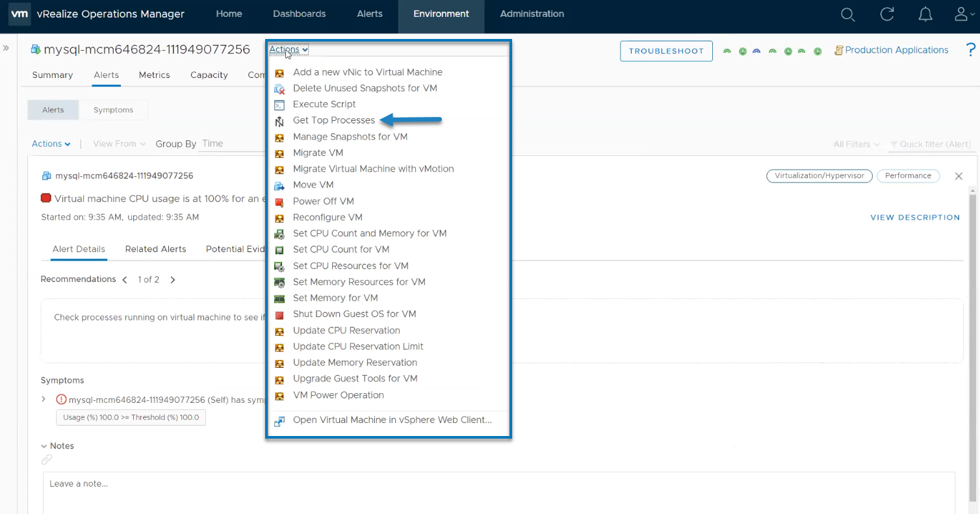Click the refresh icon in top bar
Viewport: 980px width, 514px height.
887,14
